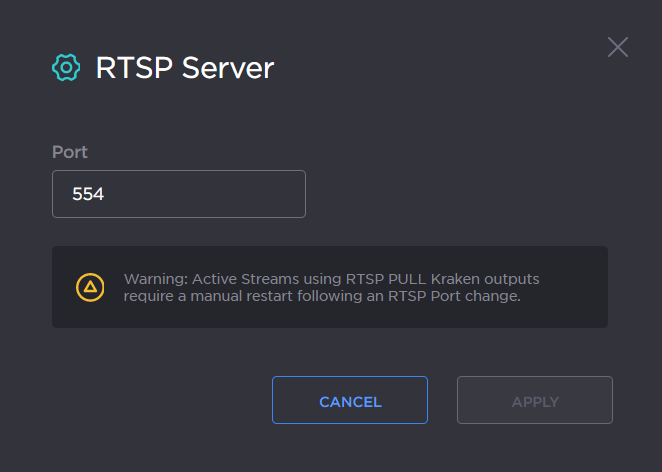Viewport: 662px width, 472px height.
Task: Click the word Warning in the banner
Action: tap(153, 278)
